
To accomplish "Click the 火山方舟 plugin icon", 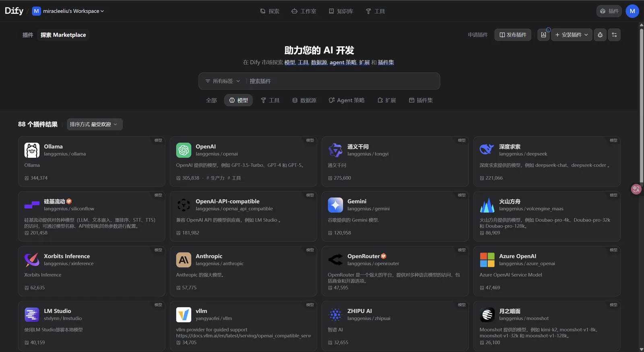I will (x=487, y=205).
